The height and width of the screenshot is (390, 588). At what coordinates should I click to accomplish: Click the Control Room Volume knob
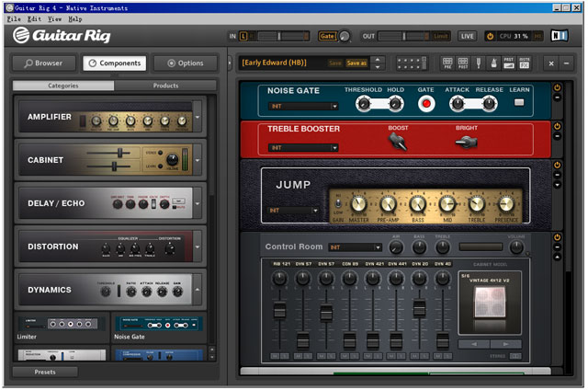516,247
